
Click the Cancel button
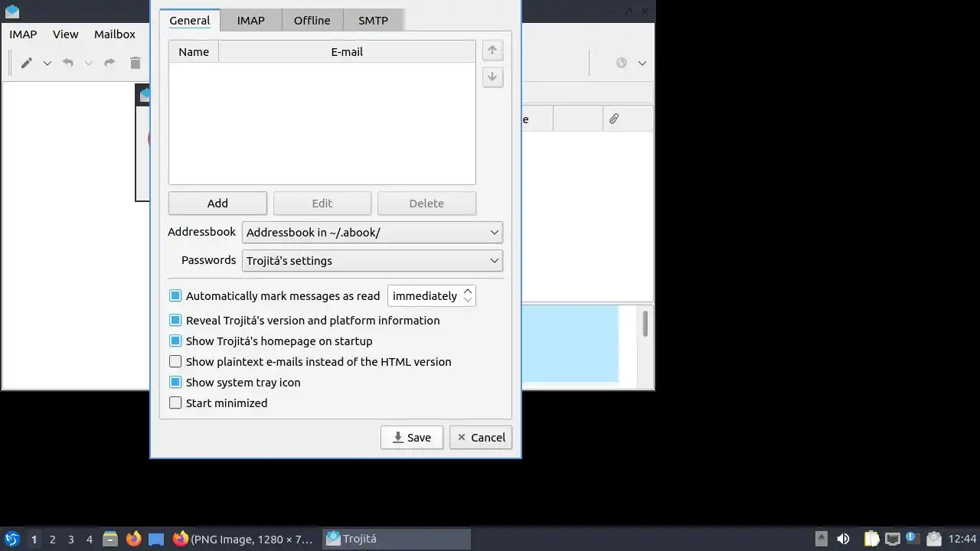tap(481, 438)
